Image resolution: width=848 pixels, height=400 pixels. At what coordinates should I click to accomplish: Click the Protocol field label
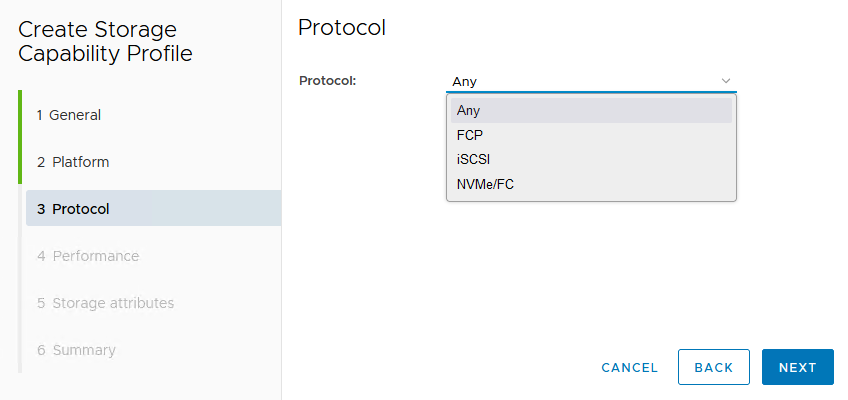coord(328,81)
